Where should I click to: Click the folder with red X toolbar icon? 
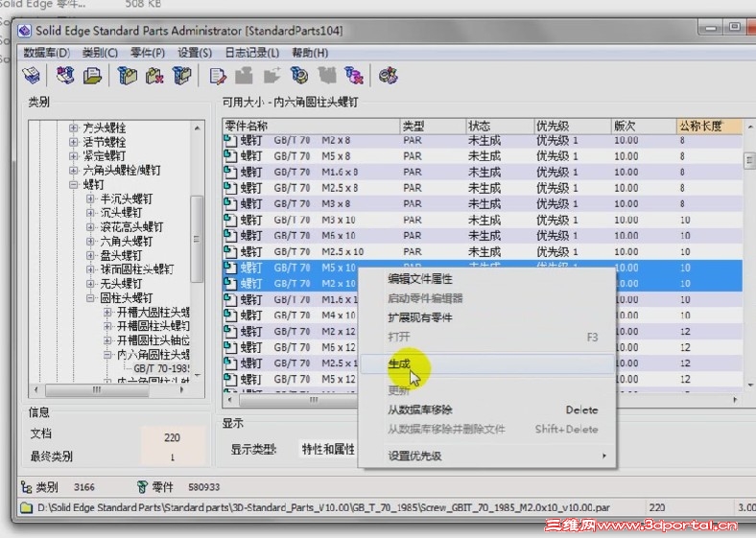point(154,76)
